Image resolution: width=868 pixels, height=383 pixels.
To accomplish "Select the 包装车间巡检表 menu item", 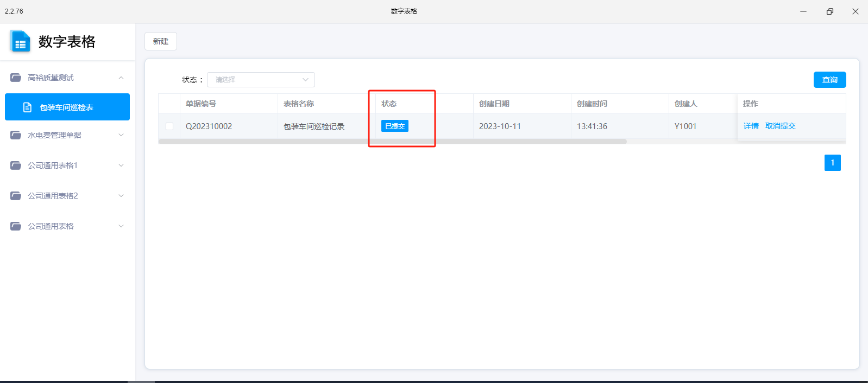I will 67,107.
